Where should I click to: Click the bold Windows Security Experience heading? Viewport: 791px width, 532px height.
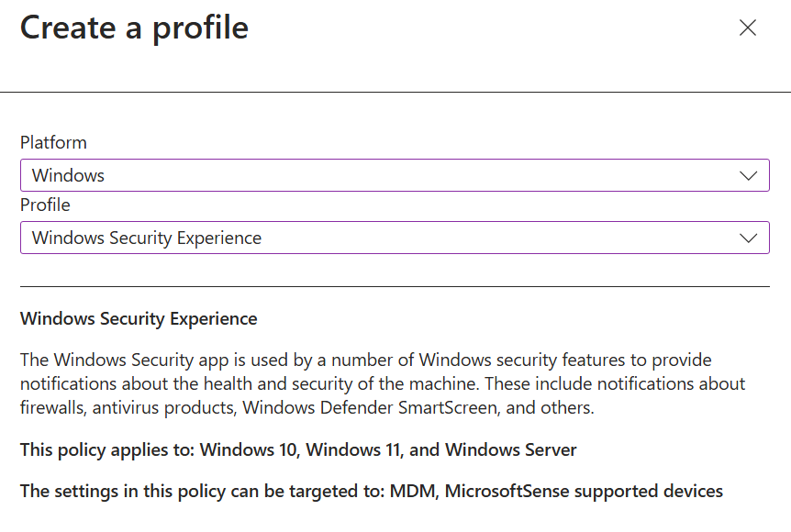[x=139, y=319]
